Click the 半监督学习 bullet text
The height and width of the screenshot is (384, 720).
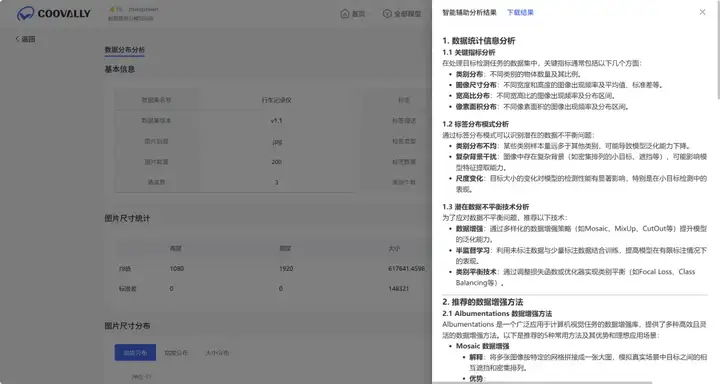point(472,250)
